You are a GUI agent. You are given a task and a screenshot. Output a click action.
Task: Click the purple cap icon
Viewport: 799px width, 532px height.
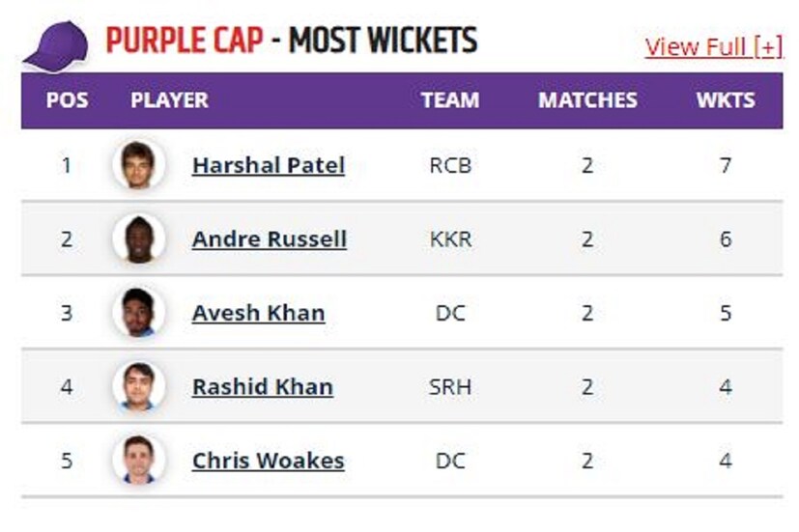(x=56, y=45)
